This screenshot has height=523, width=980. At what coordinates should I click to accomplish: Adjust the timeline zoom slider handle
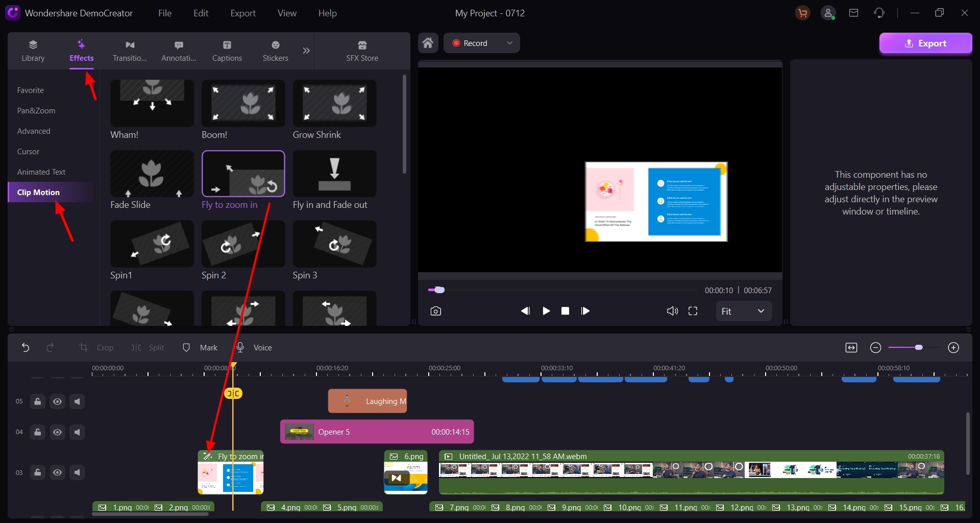tap(919, 348)
